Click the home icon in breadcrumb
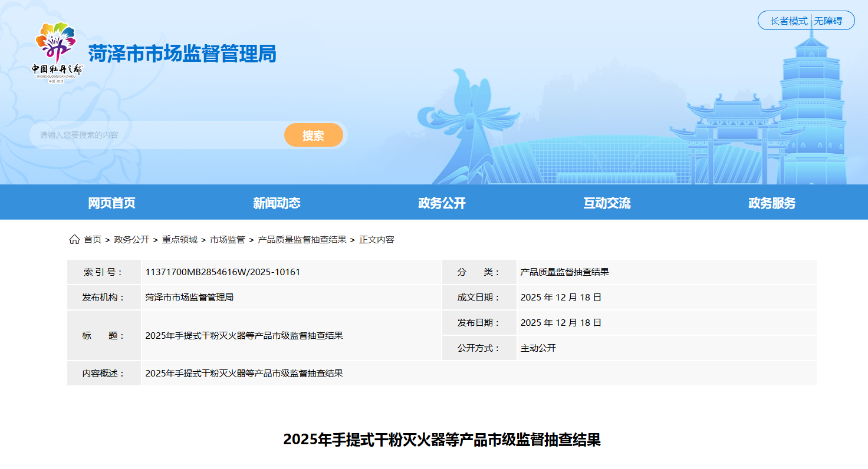The width and height of the screenshot is (868, 469). 74,239
